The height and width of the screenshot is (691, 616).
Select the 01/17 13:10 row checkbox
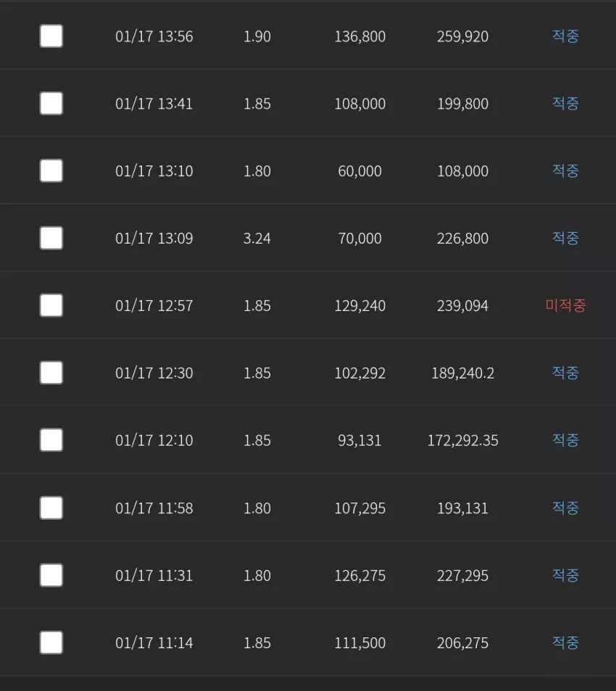(51, 170)
